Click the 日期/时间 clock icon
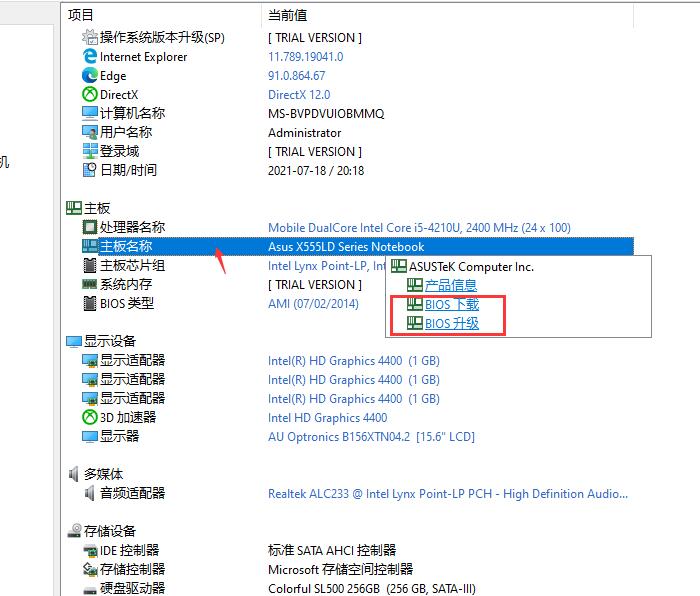The image size is (700, 596). coord(90,170)
